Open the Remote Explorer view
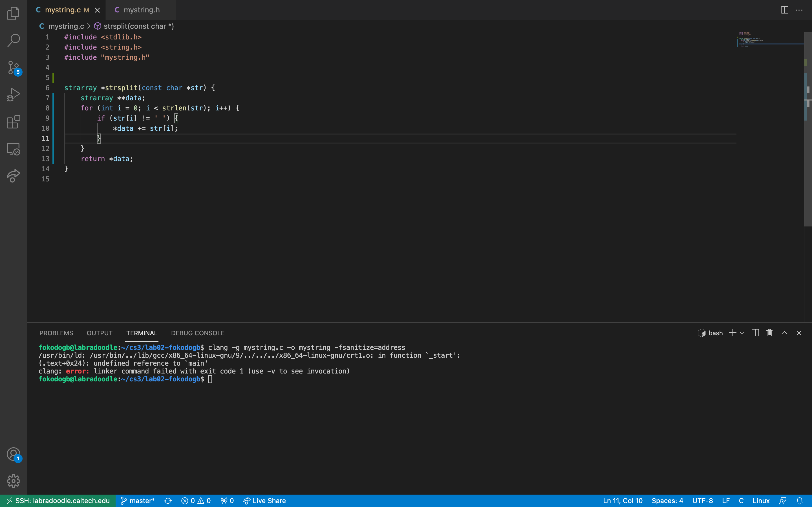The width and height of the screenshot is (812, 507). point(14,149)
